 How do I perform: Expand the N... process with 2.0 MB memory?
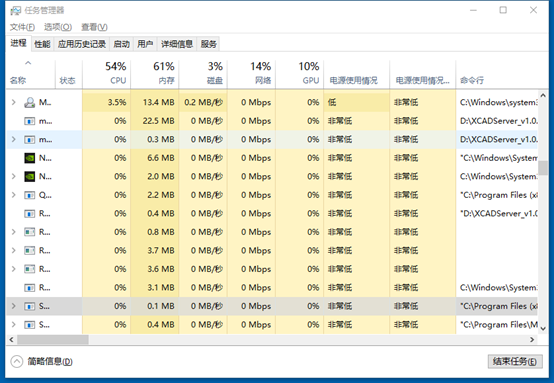[13, 176]
